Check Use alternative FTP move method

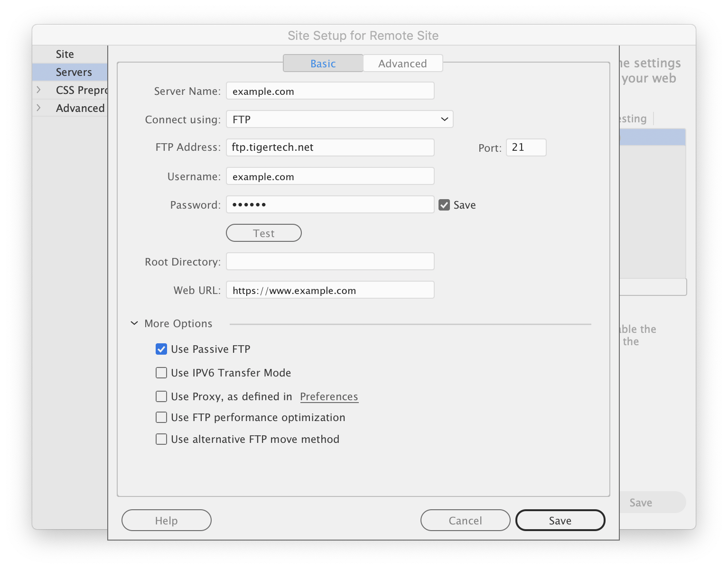[161, 439]
